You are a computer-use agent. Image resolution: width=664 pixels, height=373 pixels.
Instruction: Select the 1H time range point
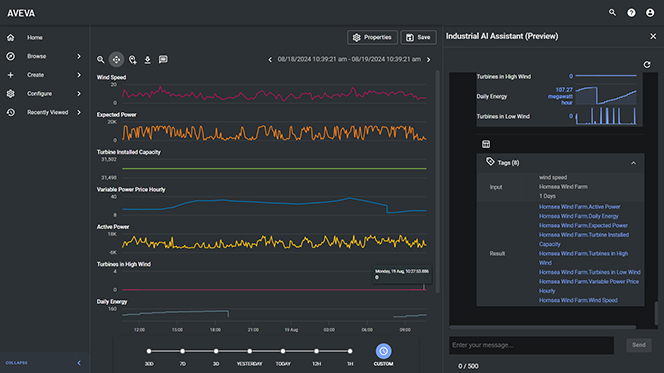click(350, 351)
